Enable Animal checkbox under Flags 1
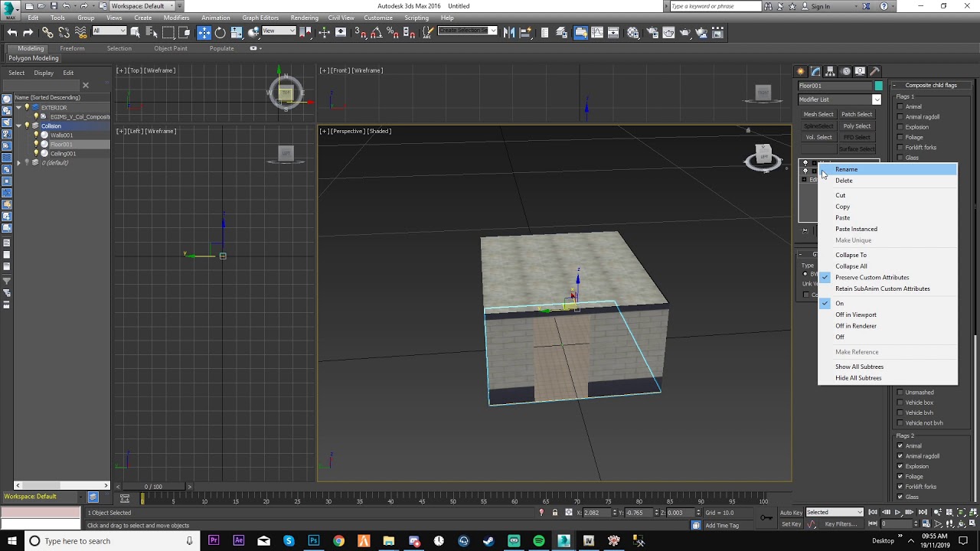 click(x=900, y=106)
